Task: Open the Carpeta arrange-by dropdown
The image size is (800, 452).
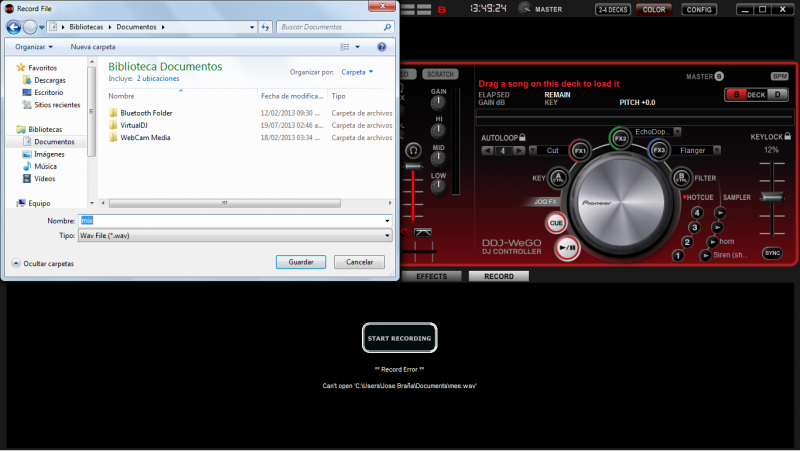Action: 357,72
